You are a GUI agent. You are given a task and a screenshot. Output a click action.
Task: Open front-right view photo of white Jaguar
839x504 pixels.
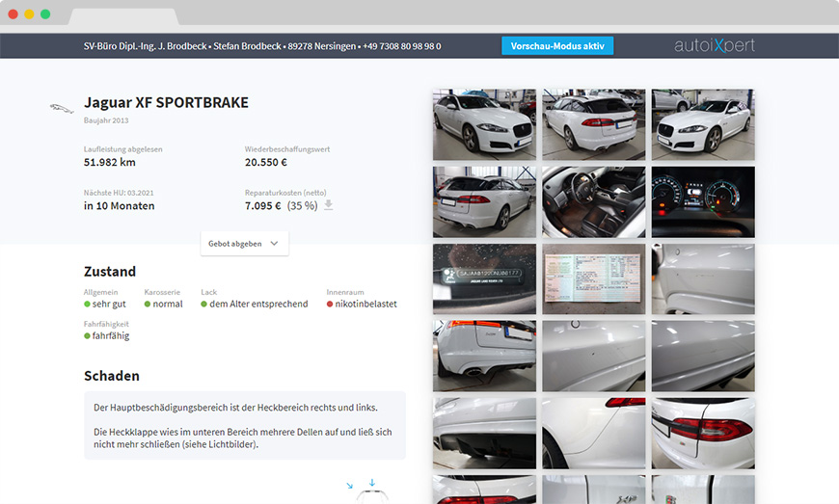[x=484, y=124]
